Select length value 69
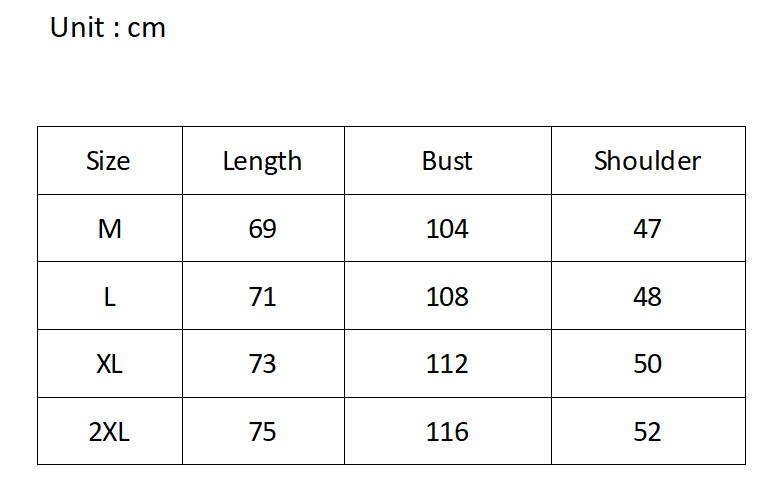The height and width of the screenshot is (495, 776). [262, 229]
